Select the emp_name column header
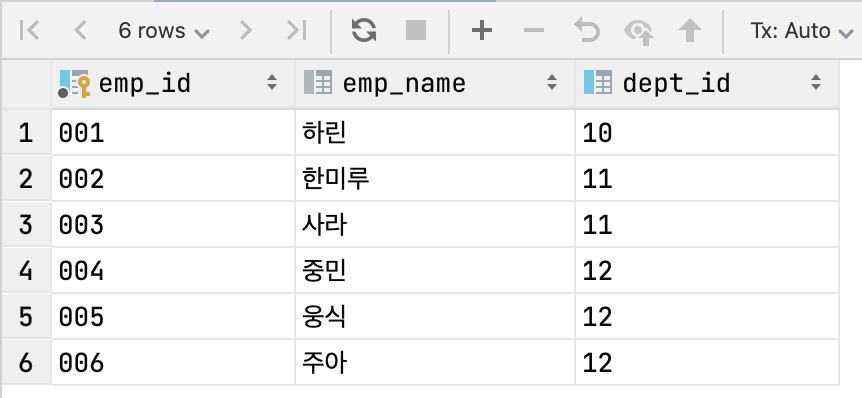The image size is (862, 398). tap(435, 84)
